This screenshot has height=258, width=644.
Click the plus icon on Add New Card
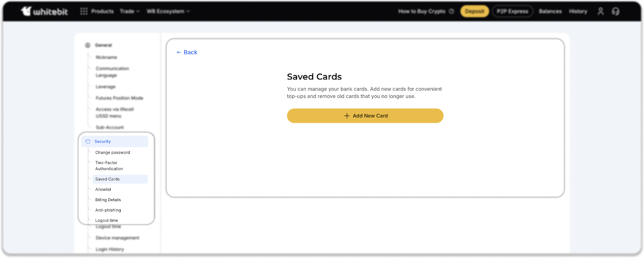click(x=347, y=116)
